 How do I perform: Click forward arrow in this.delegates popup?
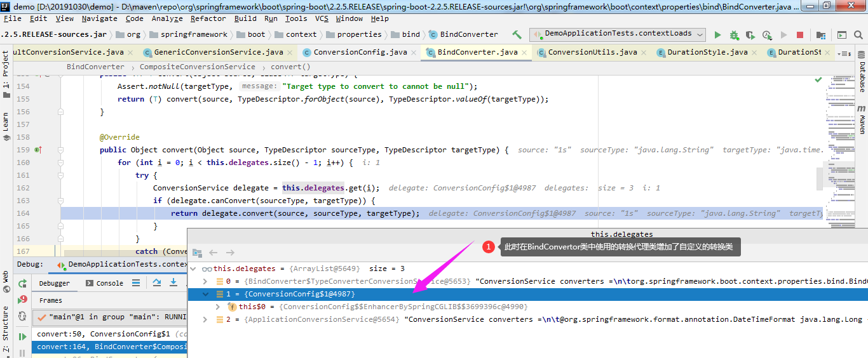click(230, 253)
